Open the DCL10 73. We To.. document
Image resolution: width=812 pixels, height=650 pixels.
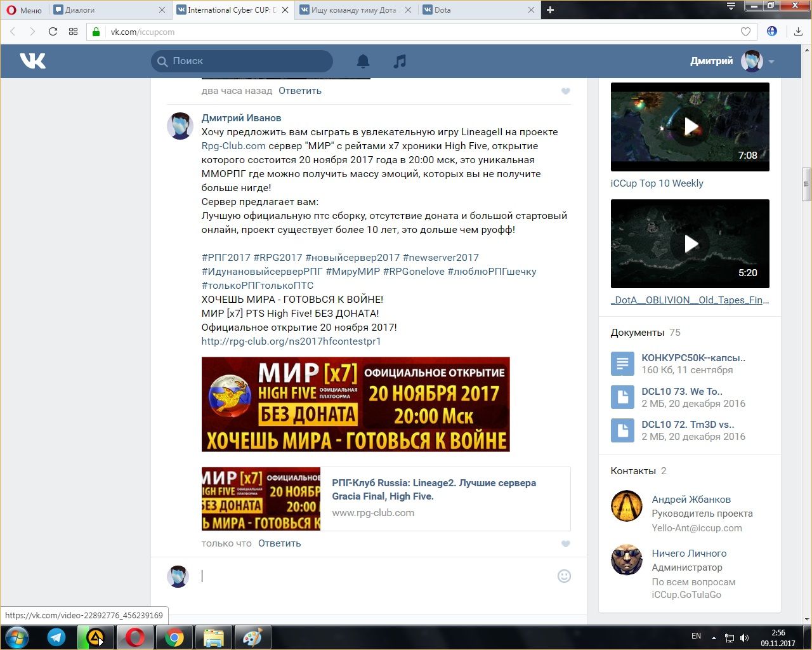[682, 392]
